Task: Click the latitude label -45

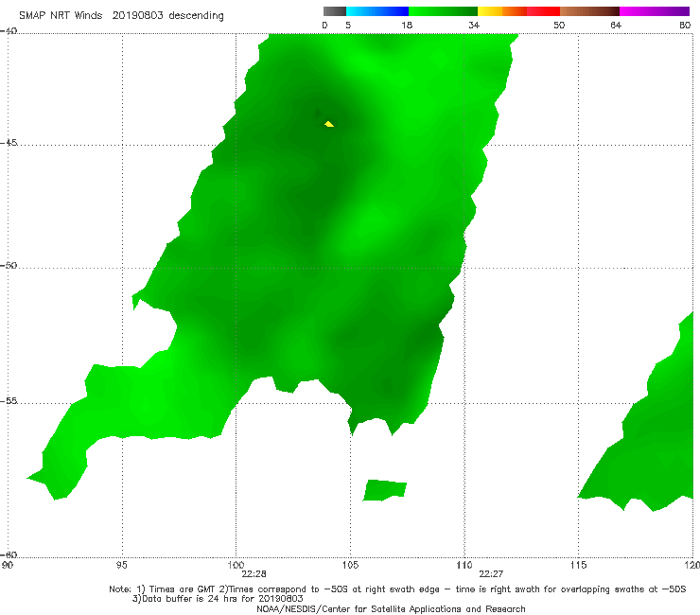Action: [x=9, y=143]
